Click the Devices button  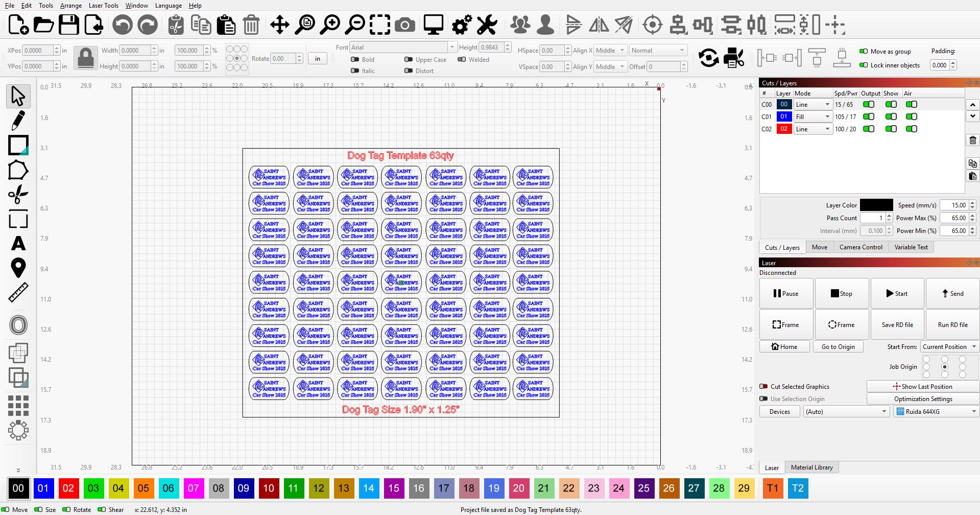779,411
